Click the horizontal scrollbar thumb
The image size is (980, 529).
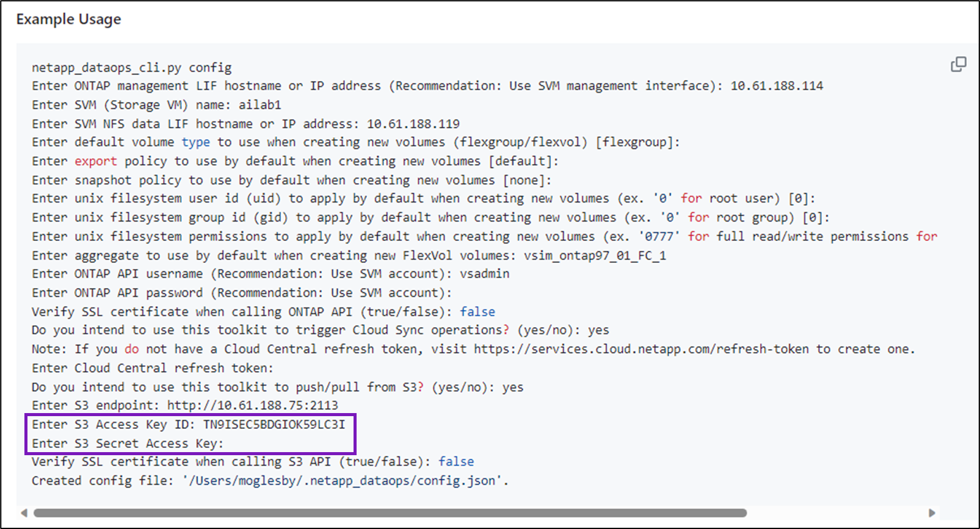coord(390,513)
